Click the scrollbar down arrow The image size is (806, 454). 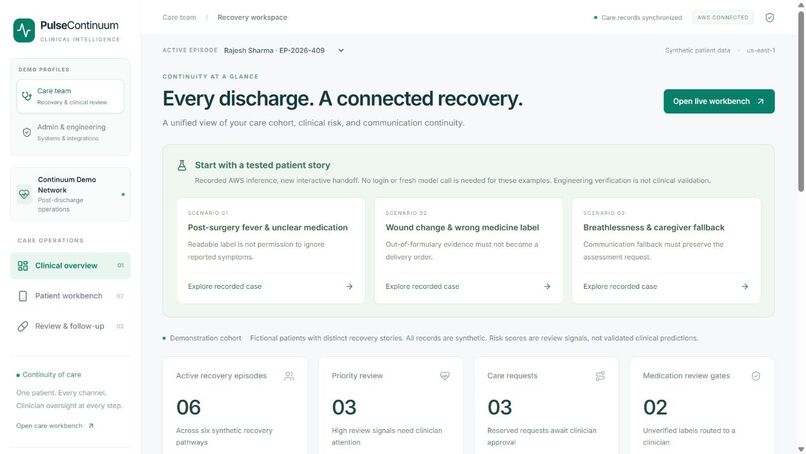[801, 450]
